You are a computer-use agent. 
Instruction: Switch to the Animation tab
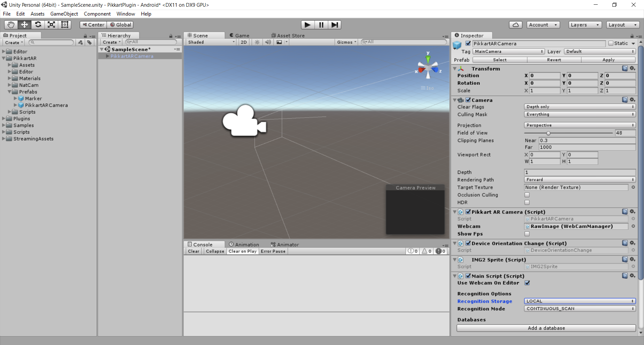point(244,245)
